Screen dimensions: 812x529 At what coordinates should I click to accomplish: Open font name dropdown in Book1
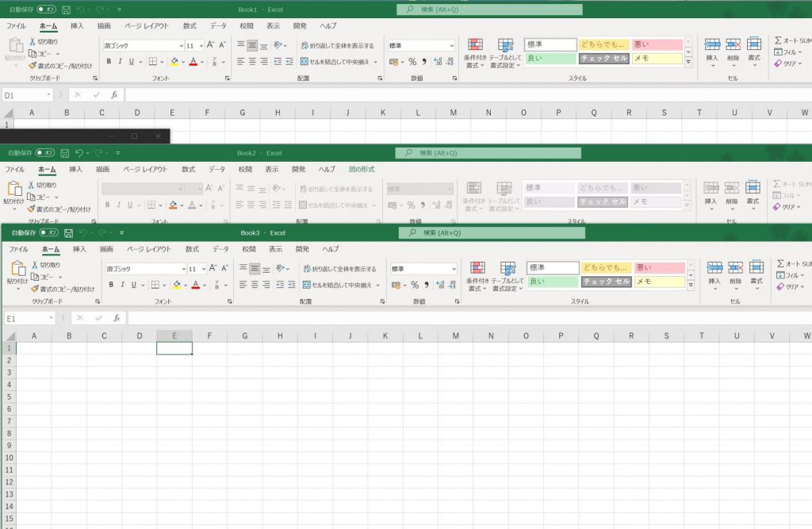click(182, 45)
